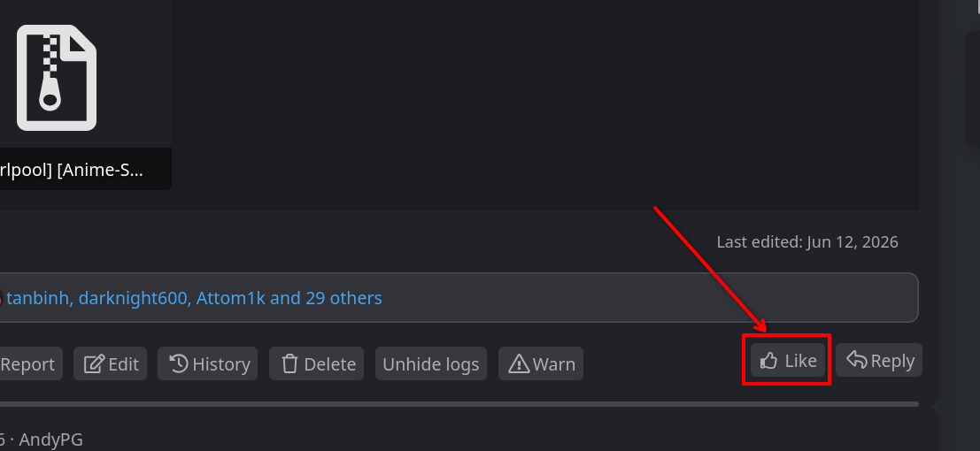Screen dimensions: 980x451
Task: Open Attom1k's profile link
Action: point(231,298)
